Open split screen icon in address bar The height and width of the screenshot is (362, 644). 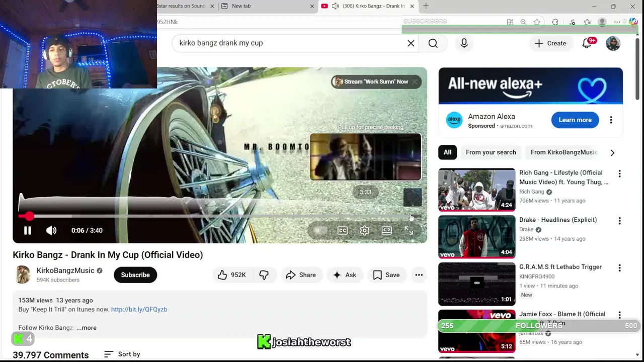click(510, 22)
